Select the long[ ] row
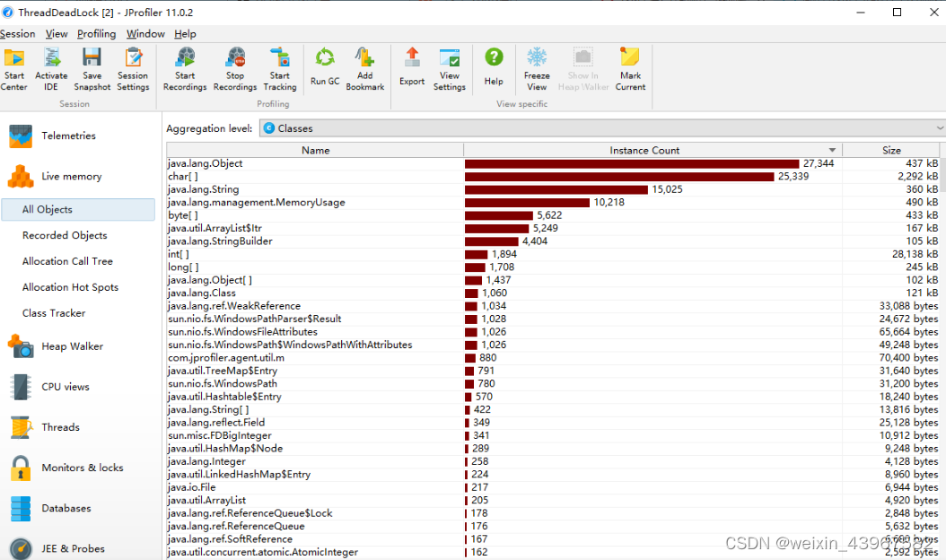Image resolution: width=946 pixels, height=560 pixels. pos(553,267)
